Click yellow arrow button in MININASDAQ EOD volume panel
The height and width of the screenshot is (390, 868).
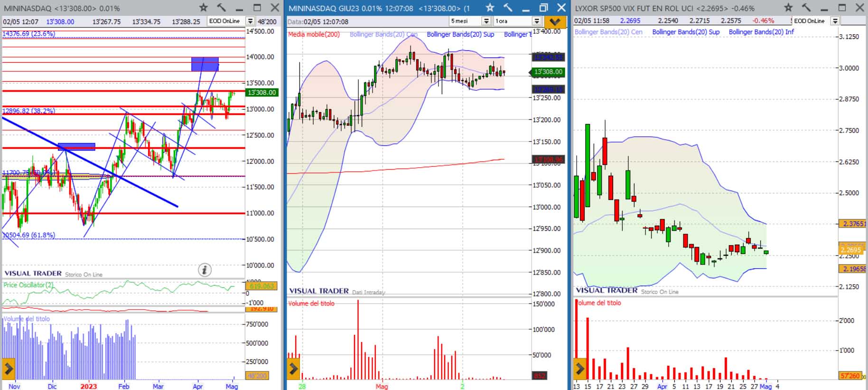click(9, 368)
